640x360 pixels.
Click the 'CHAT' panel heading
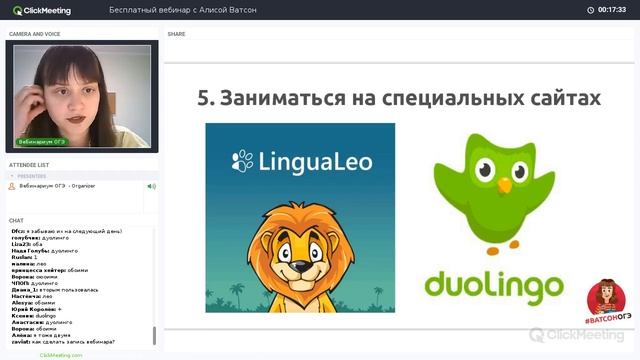(16, 220)
